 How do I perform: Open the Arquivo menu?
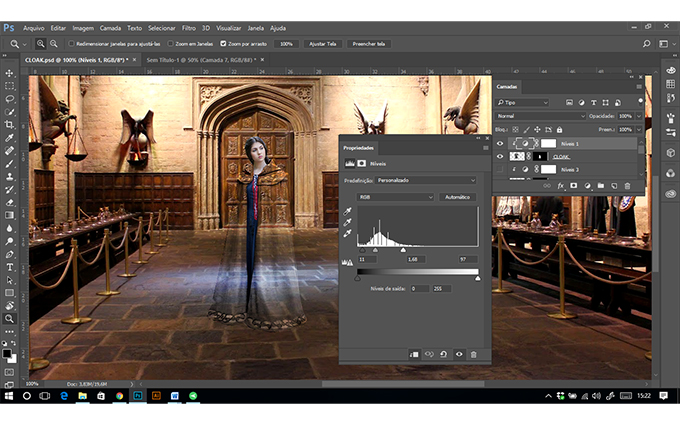pos(33,28)
